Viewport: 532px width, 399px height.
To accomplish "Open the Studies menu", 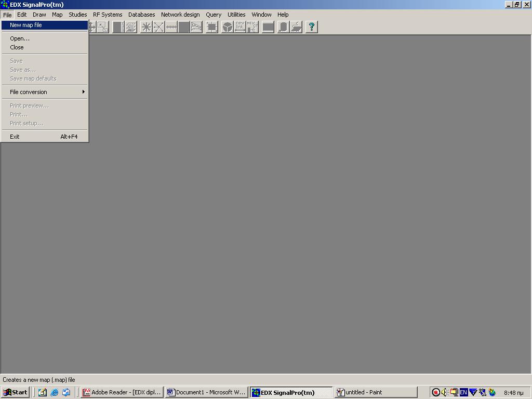I will pos(78,15).
